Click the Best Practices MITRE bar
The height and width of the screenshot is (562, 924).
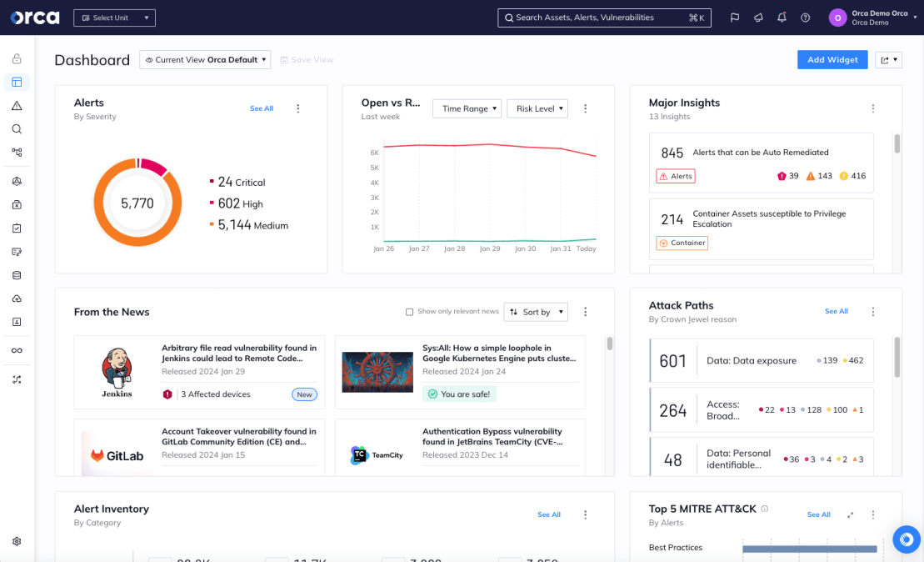[x=810, y=549]
